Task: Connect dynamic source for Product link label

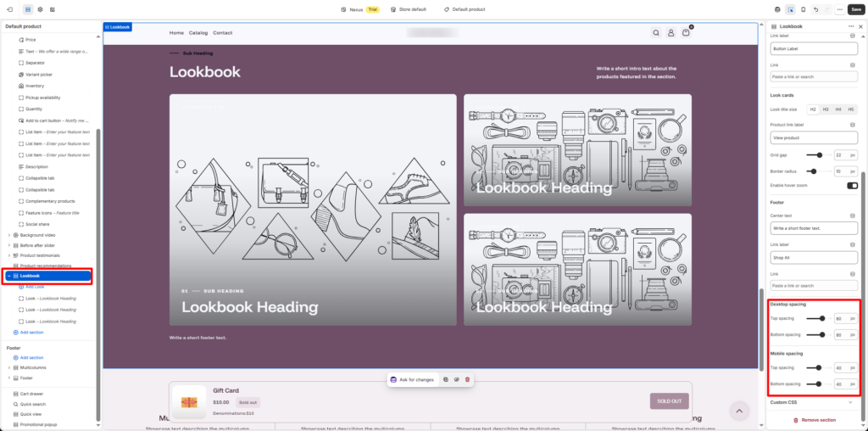Action: 853,125
